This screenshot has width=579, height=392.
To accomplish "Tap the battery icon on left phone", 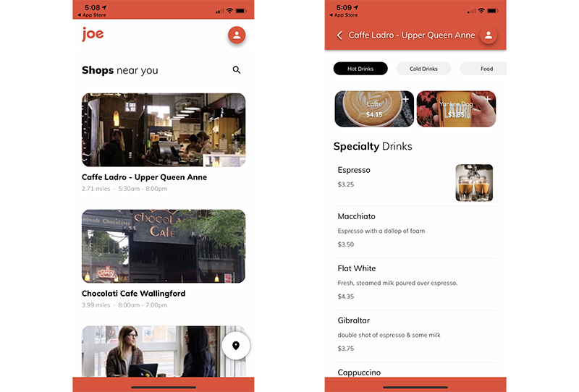I will pyautogui.click(x=241, y=11).
